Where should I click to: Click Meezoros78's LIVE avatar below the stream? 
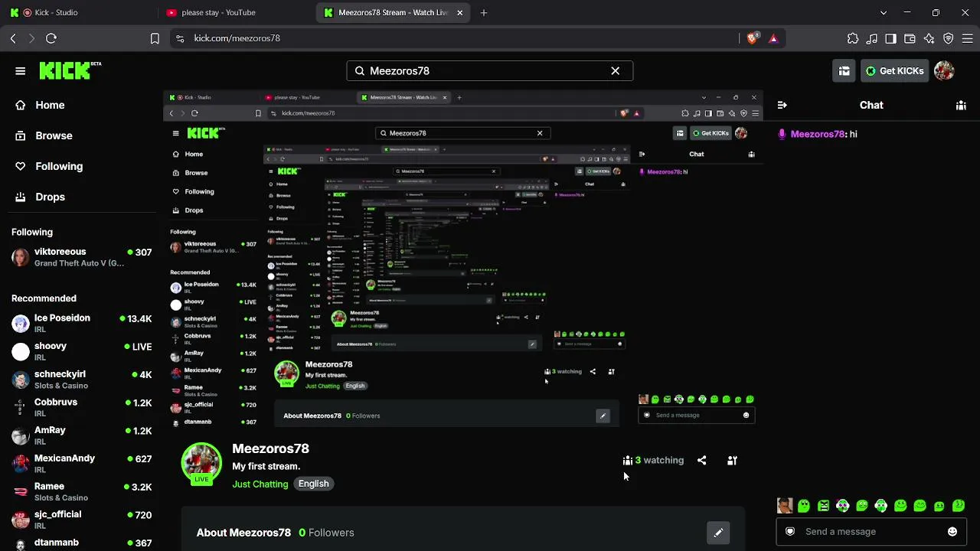tap(201, 464)
